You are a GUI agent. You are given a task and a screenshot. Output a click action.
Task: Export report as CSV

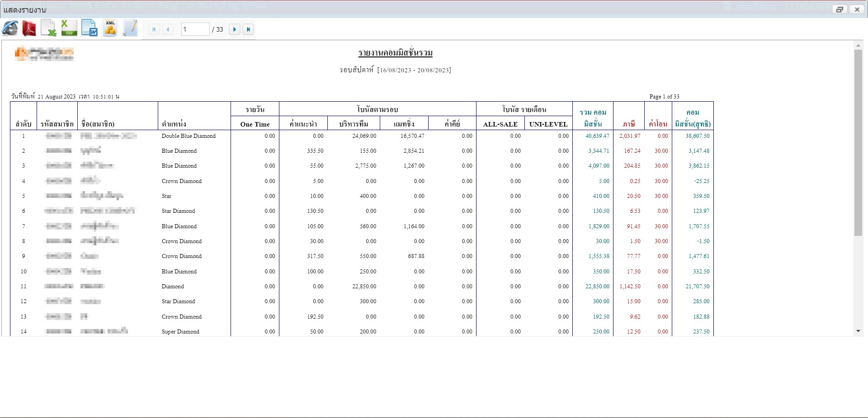coord(69,29)
